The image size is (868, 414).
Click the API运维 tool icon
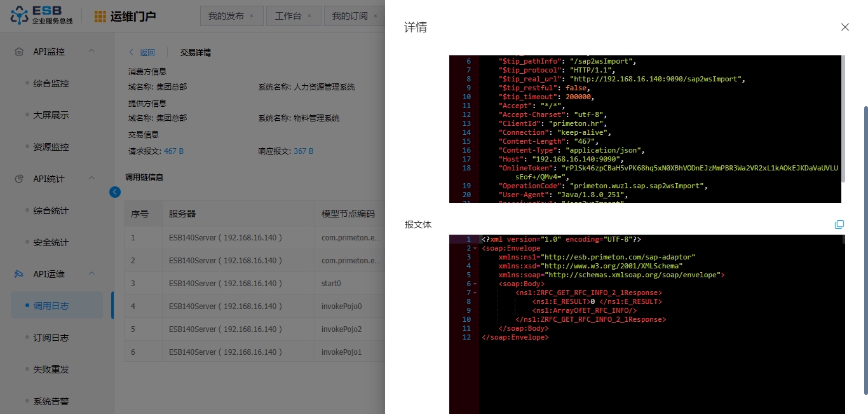coord(19,274)
